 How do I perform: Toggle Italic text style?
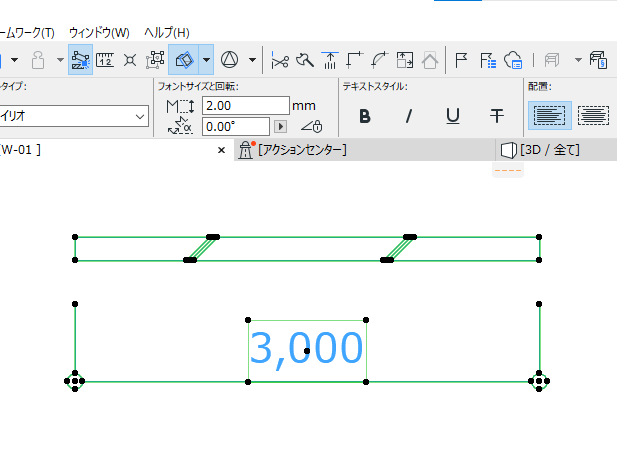(x=409, y=116)
